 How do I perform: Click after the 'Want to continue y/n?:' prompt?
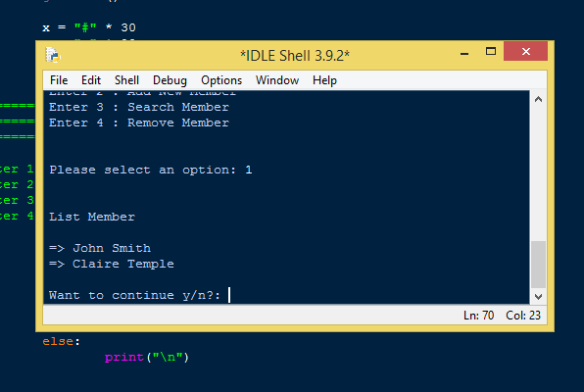click(229, 295)
